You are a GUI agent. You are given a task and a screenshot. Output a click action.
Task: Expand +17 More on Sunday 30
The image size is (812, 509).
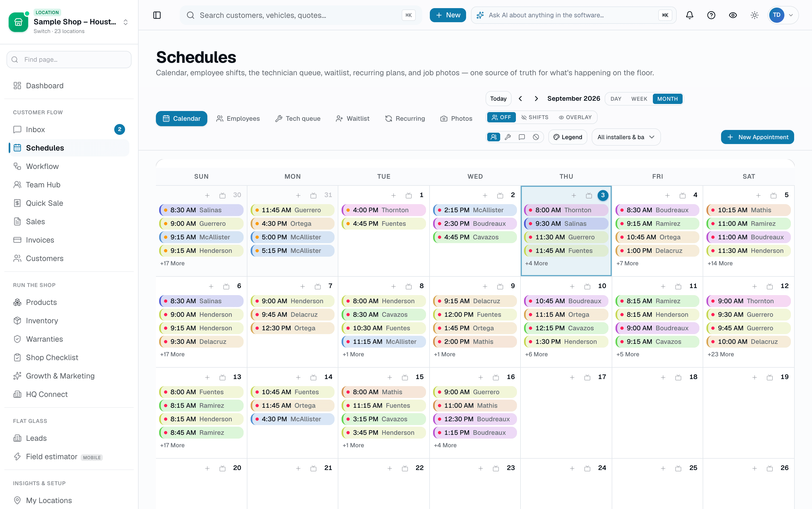(x=172, y=263)
